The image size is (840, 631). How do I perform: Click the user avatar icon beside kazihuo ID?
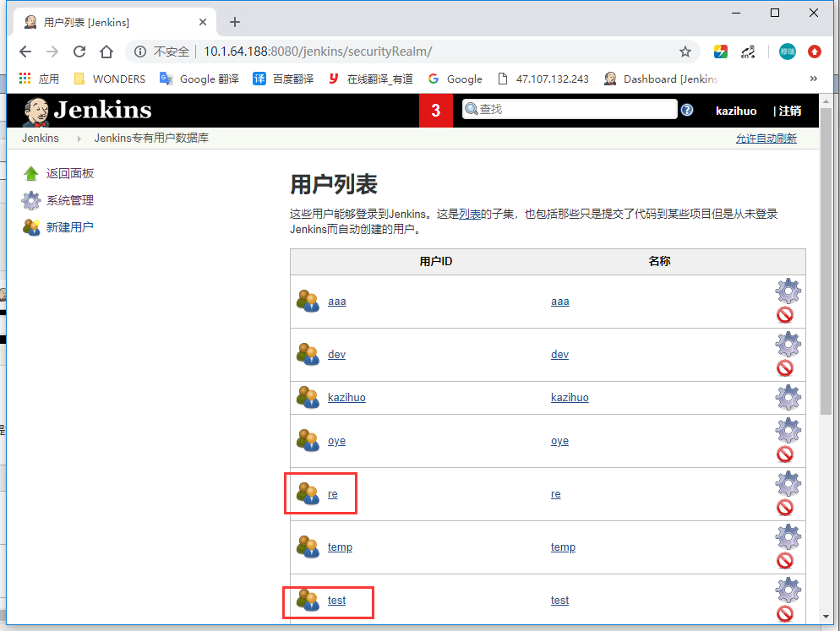pos(308,398)
